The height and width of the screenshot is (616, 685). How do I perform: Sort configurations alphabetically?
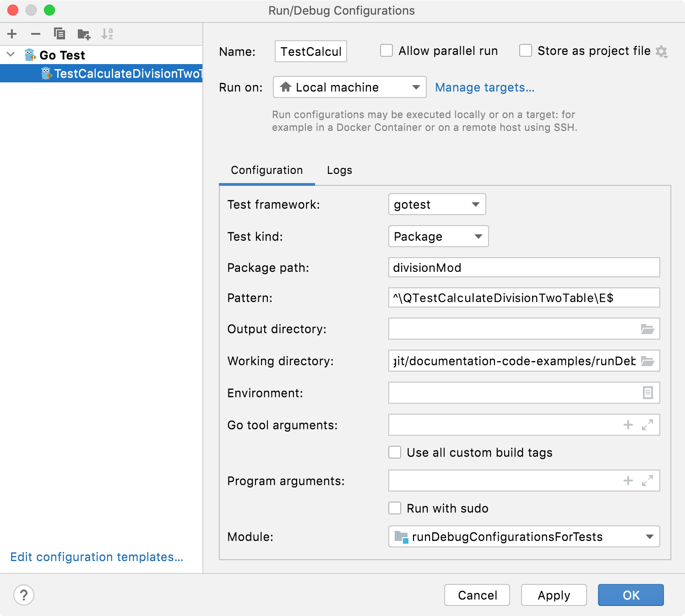tap(108, 33)
